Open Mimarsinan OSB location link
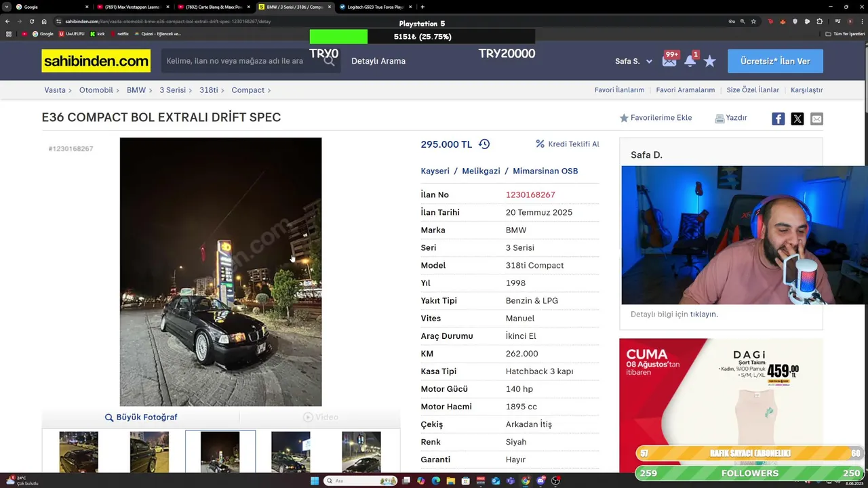This screenshot has width=868, height=488. click(x=545, y=171)
